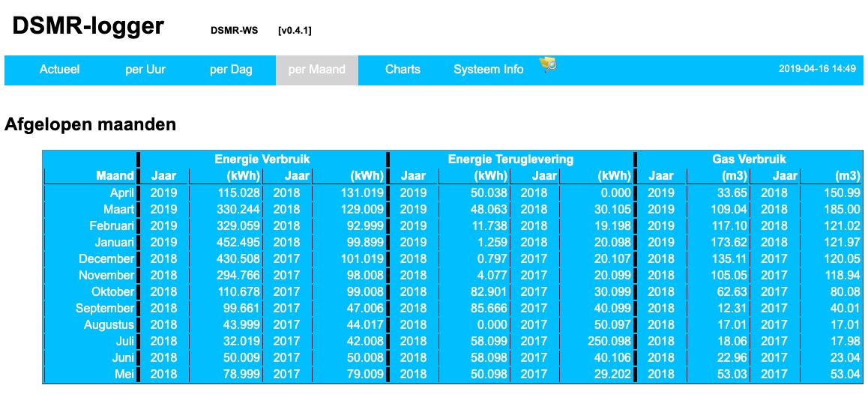The image size is (868, 394).
Task: Click the Energie Verbruik column header
Action: [x=262, y=159]
